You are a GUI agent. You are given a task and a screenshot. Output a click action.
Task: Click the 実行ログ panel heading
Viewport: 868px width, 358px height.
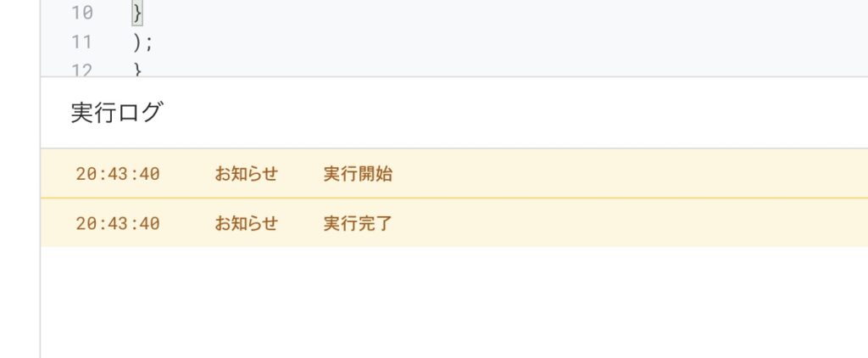tap(115, 113)
